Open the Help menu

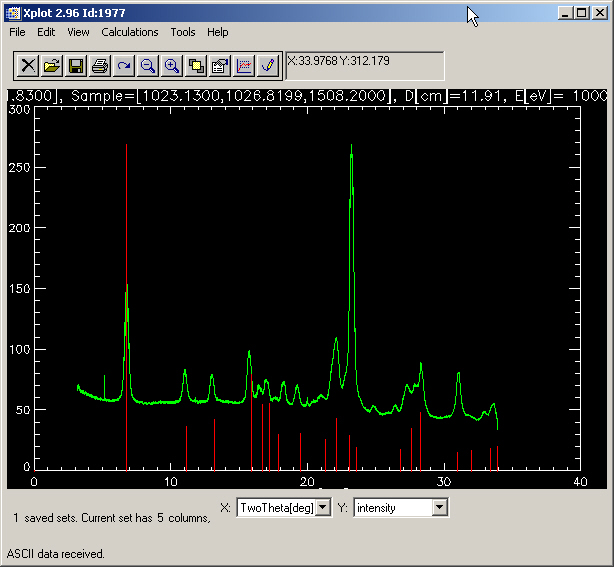(x=218, y=32)
